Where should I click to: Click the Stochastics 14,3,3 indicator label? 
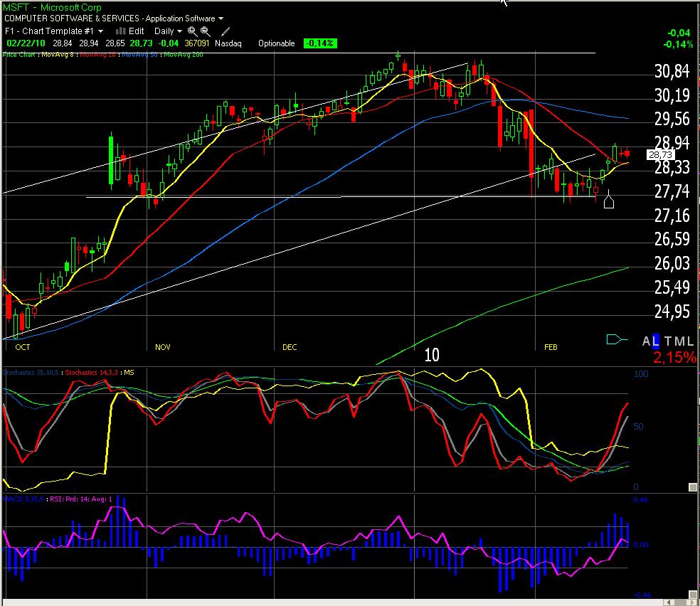(x=92, y=372)
